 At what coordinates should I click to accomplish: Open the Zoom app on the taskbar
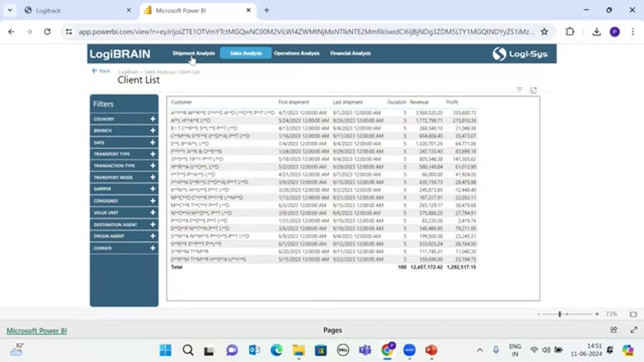tap(409, 350)
